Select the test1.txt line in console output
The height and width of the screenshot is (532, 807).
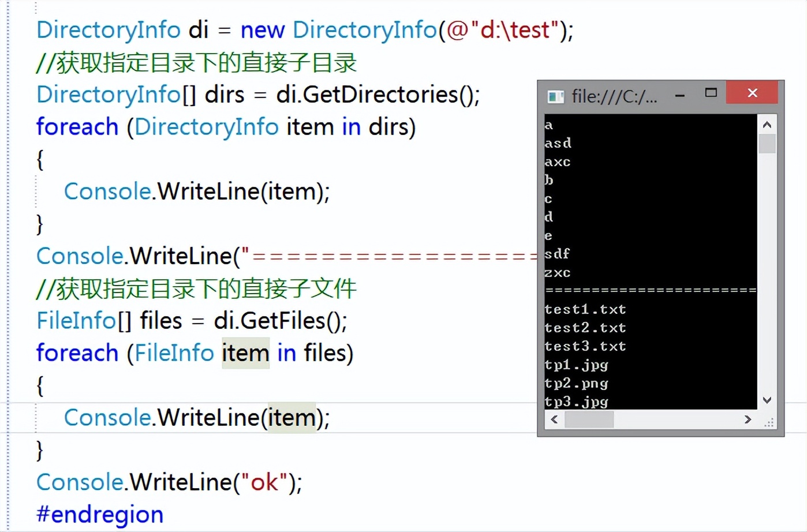585,309
